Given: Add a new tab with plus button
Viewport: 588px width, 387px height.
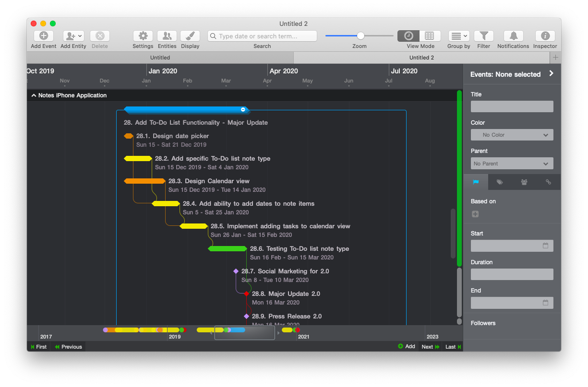Looking at the screenshot, I should coord(555,58).
